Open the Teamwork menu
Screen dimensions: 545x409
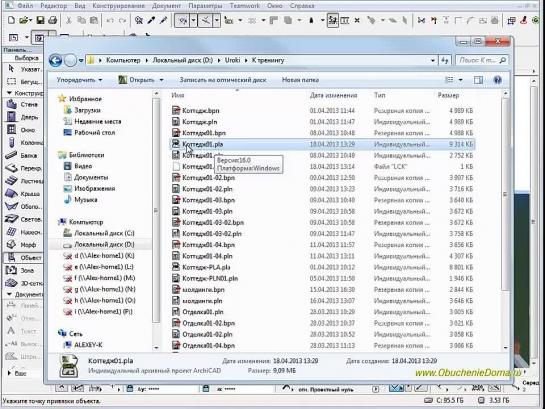[245, 6]
